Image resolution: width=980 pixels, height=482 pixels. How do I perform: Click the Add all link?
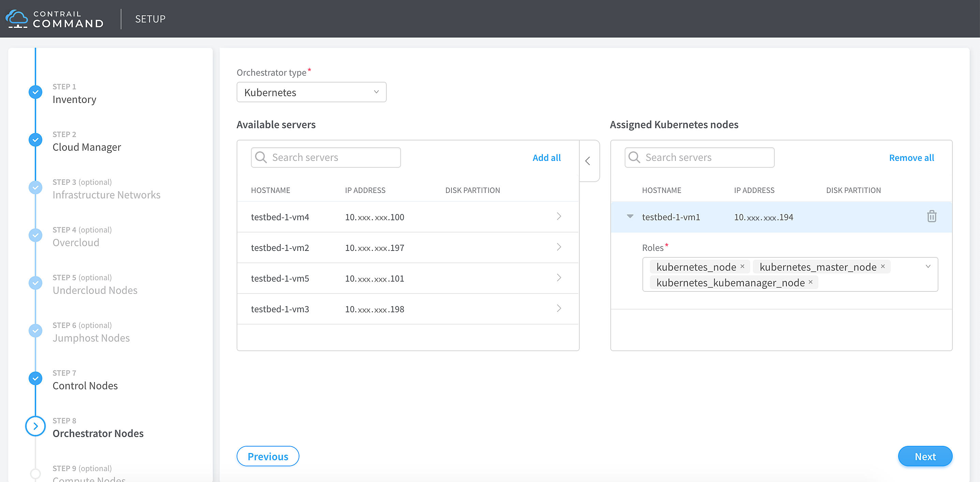click(547, 157)
